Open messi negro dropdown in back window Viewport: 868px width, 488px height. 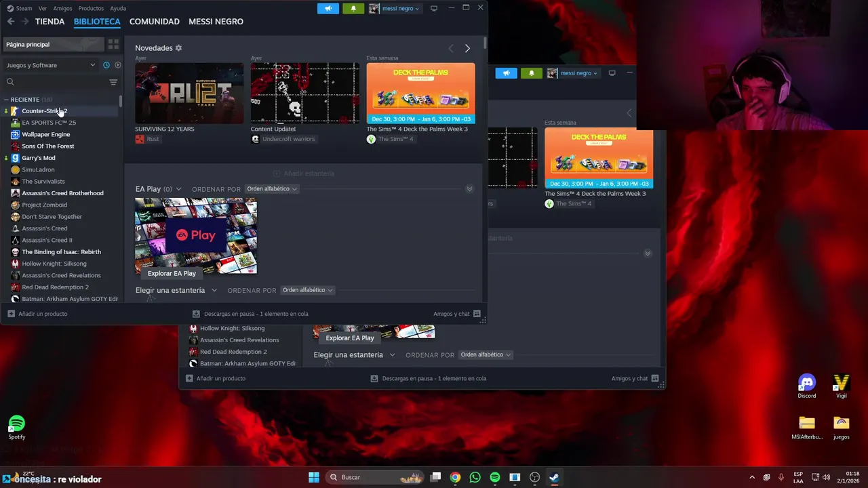tap(573, 73)
